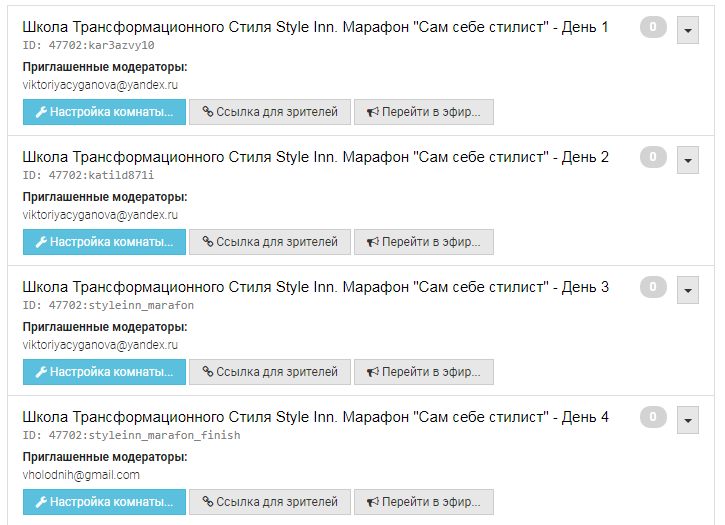Open room settings for День 4 webinar
This screenshot has height=525, width=725.
[x=104, y=502]
